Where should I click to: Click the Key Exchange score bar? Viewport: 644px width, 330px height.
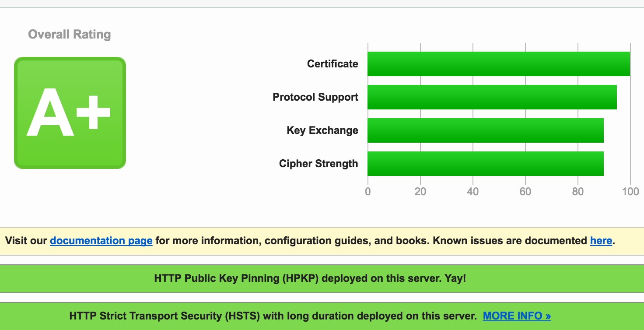click(485, 130)
